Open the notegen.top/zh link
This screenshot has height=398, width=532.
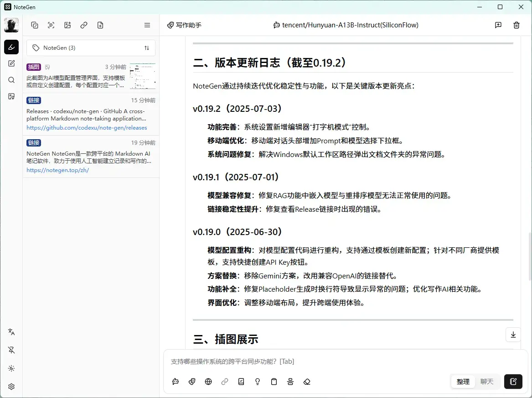(x=57, y=170)
